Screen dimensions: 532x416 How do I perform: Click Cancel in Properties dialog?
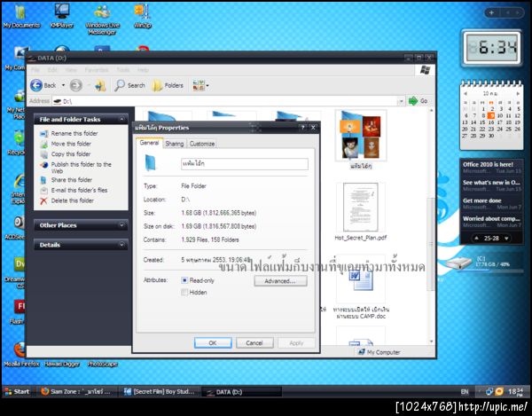point(254,342)
